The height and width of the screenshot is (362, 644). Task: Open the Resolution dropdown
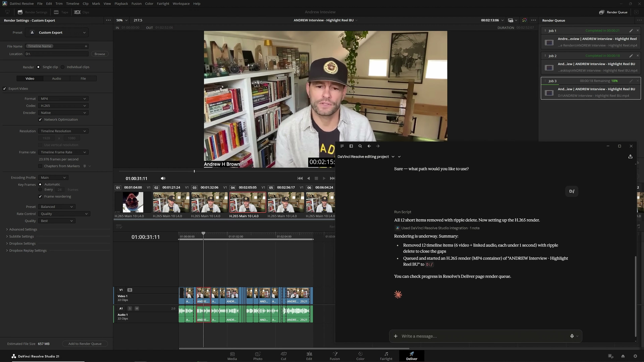[x=63, y=131]
